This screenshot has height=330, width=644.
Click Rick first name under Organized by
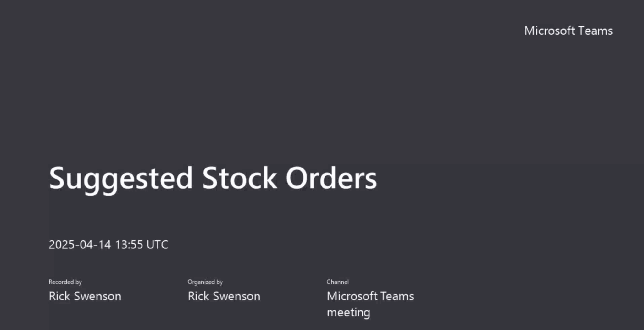198,296
